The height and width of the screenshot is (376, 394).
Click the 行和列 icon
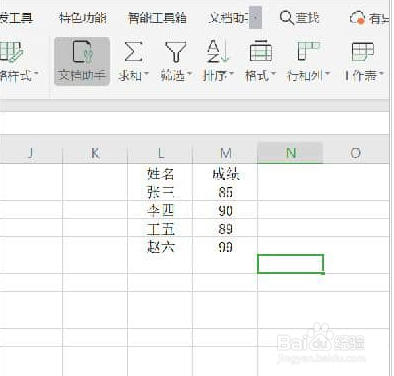pos(308,51)
